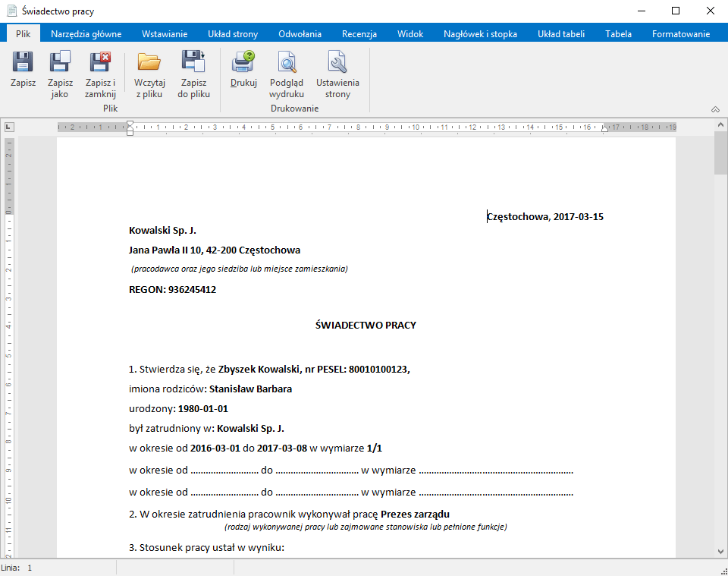Click the Zapisz jako icon
Screen dimensions: 728x576
point(60,62)
